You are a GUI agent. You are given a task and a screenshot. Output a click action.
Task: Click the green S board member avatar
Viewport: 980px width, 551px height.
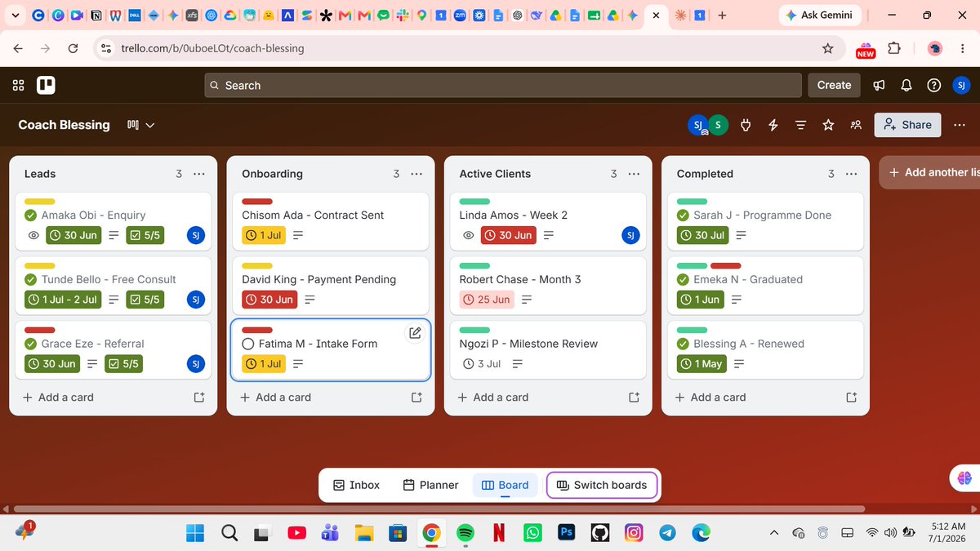click(x=718, y=125)
